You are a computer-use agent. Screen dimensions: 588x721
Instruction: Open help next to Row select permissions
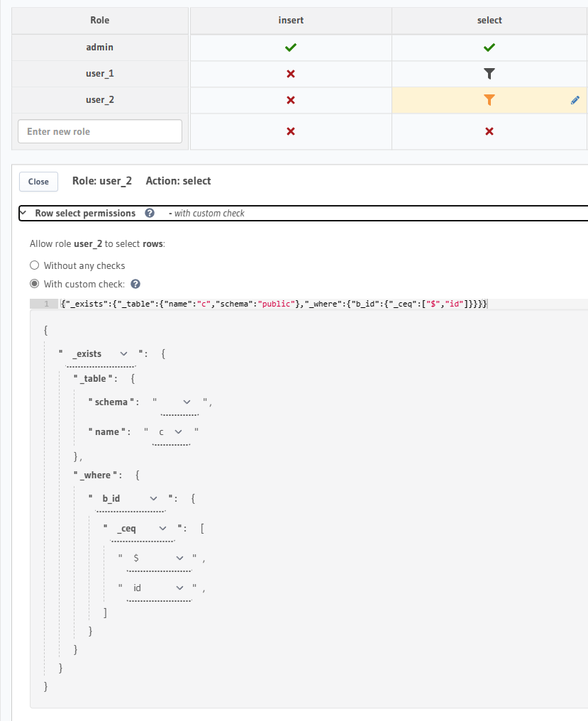pyautogui.click(x=148, y=213)
